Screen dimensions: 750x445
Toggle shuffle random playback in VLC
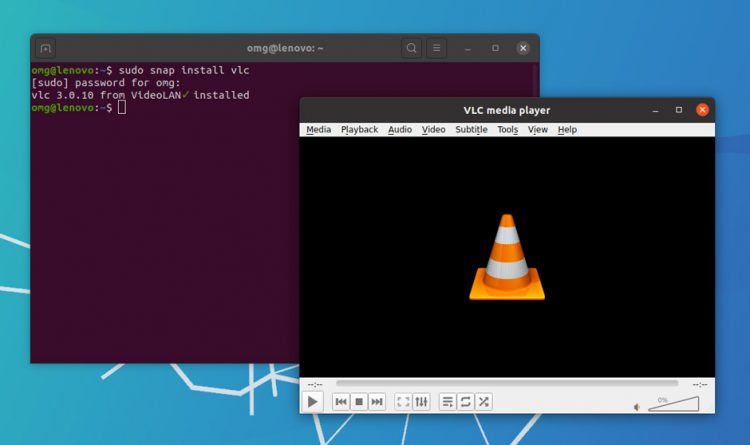tap(484, 401)
